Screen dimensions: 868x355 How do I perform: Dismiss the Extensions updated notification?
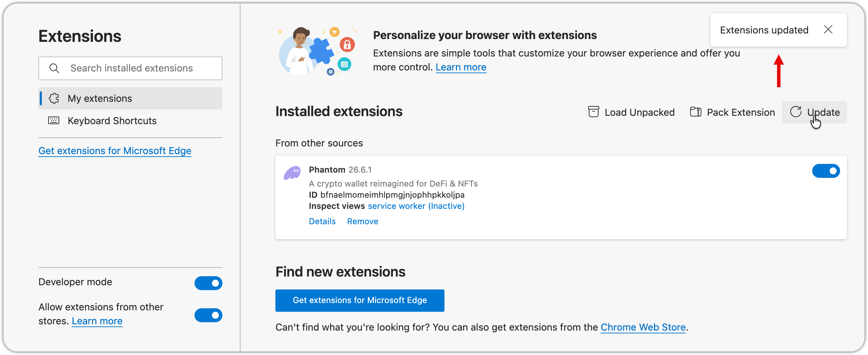[828, 30]
